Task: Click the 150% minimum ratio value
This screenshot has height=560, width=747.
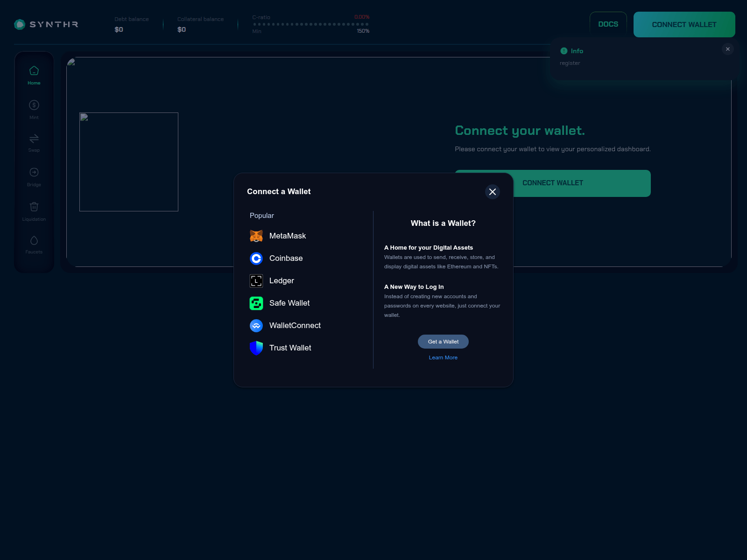Action: 363,31
